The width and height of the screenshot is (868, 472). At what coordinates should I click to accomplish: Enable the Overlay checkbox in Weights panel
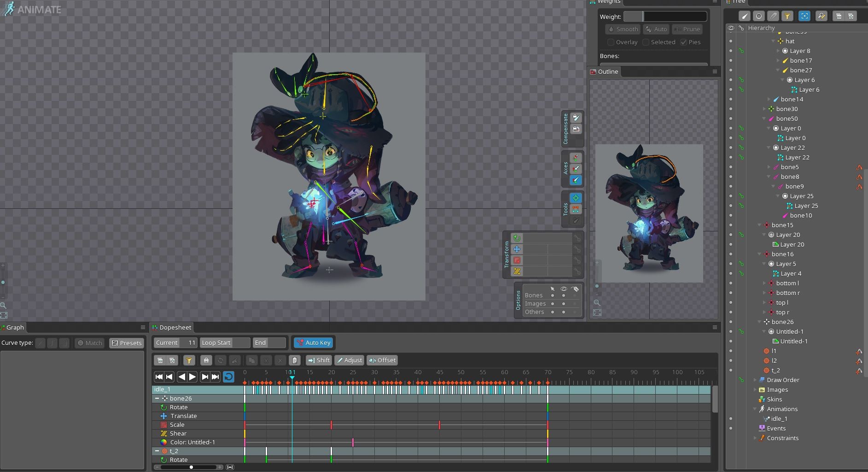tap(611, 42)
